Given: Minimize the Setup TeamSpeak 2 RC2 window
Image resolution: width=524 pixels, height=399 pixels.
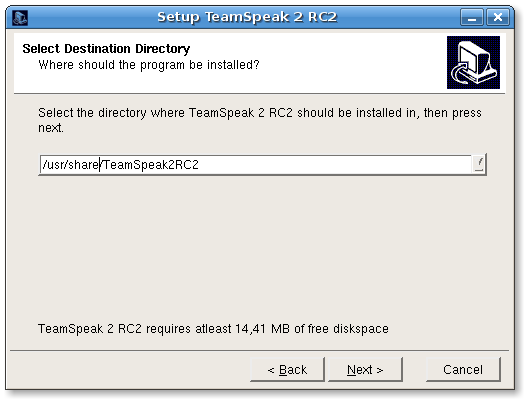Looking at the screenshot, I should [x=472, y=17].
